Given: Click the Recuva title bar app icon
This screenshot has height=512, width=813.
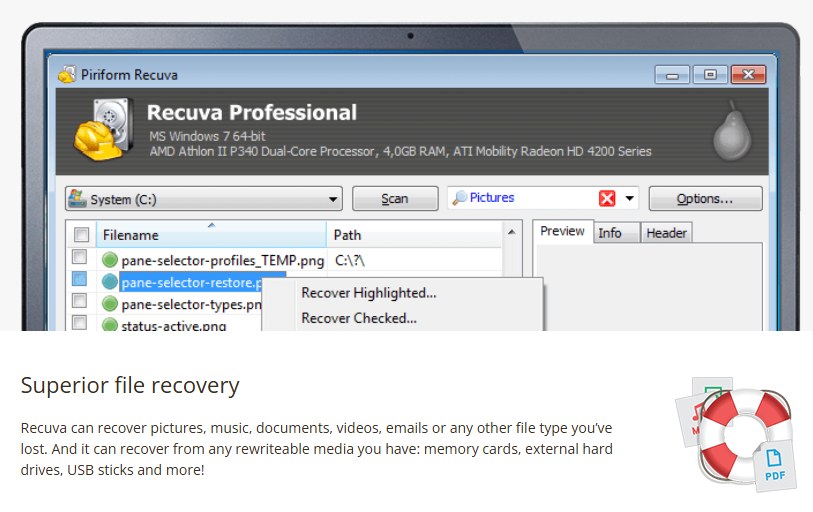Looking at the screenshot, I should click(x=67, y=75).
